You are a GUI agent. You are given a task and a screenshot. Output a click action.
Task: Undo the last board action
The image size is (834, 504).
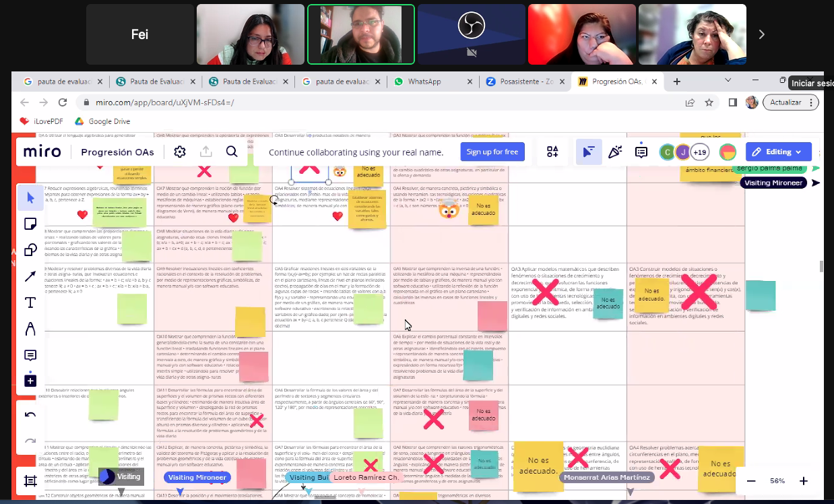[x=30, y=414]
